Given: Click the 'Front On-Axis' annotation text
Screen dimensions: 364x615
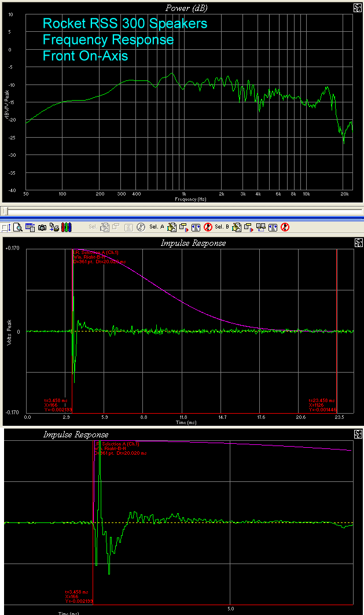Looking at the screenshot, I should point(85,56).
